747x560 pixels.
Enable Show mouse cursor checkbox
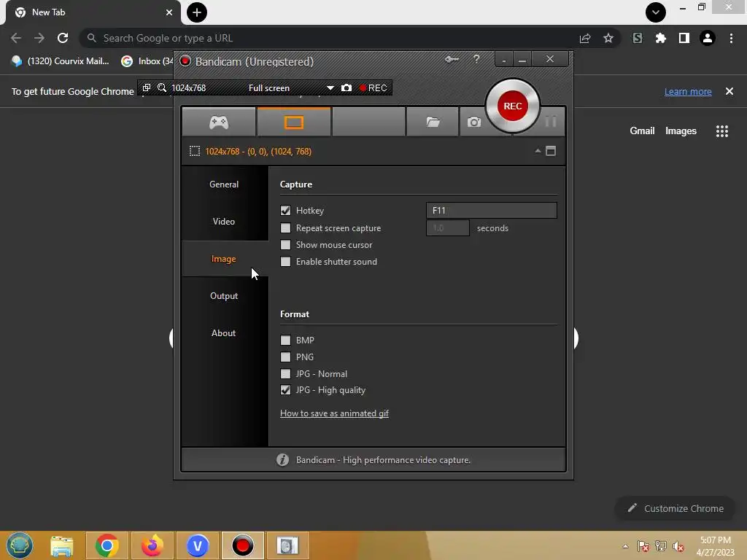point(285,245)
